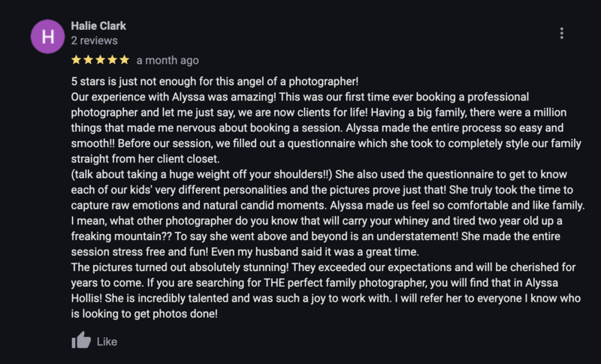Viewport: 601px width, 364px height.
Task: Click "The pictures turned out absolutely stunning!" sentence
Action: 180,267
